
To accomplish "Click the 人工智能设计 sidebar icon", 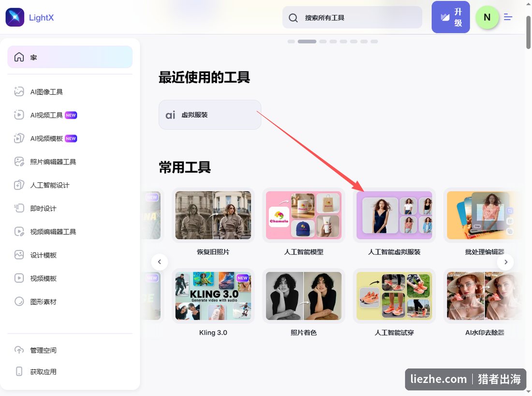I will click(19, 185).
